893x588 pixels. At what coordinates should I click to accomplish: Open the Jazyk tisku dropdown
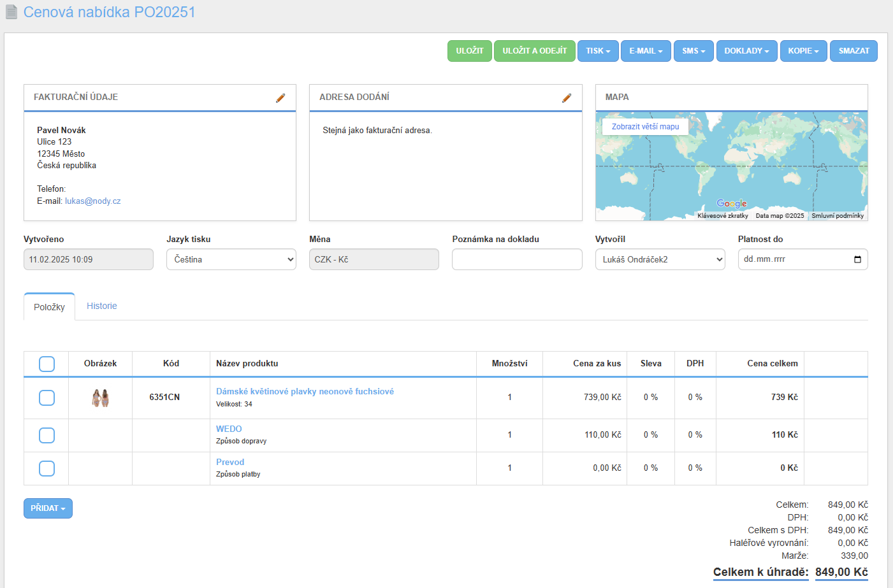(x=231, y=259)
